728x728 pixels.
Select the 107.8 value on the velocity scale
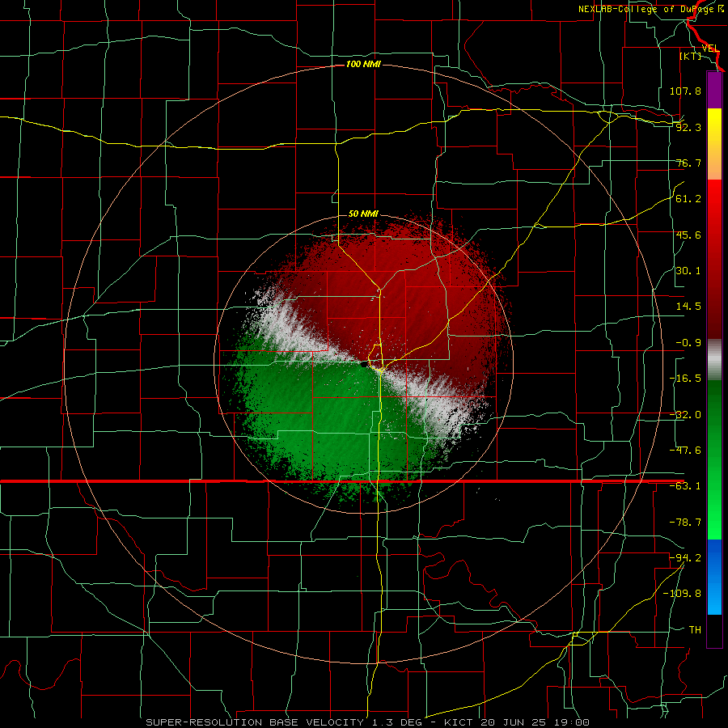click(x=685, y=91)
